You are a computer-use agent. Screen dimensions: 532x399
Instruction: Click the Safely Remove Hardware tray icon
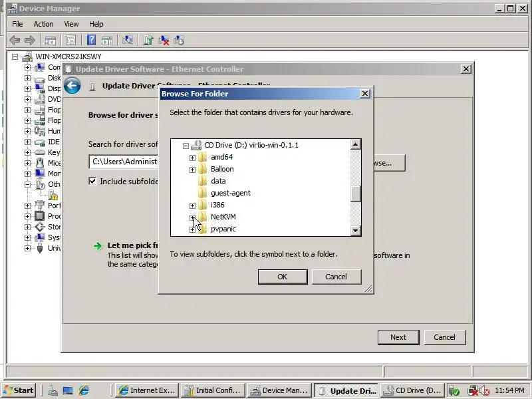pyautogui.click(x=454, y=391)
